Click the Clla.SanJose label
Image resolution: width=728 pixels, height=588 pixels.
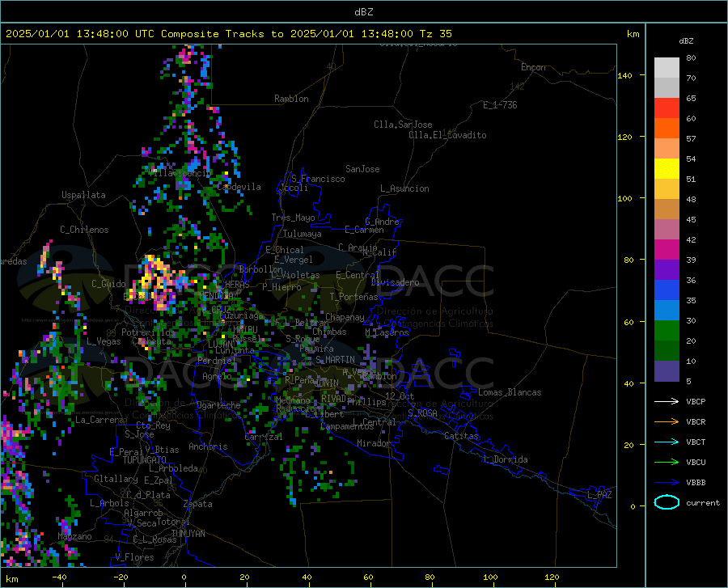pyautogui.click(x=403, y=125)
